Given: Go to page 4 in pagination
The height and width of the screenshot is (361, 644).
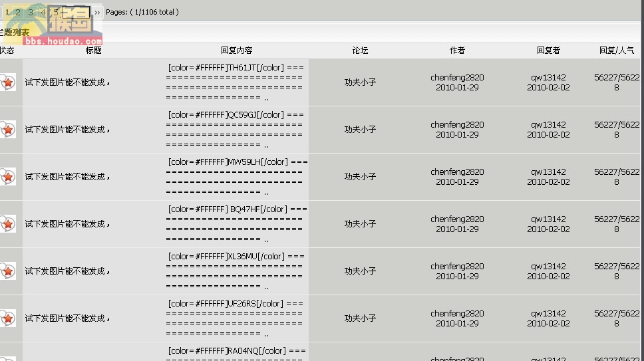Looking at the screenshot, I should tap(43, 13).
